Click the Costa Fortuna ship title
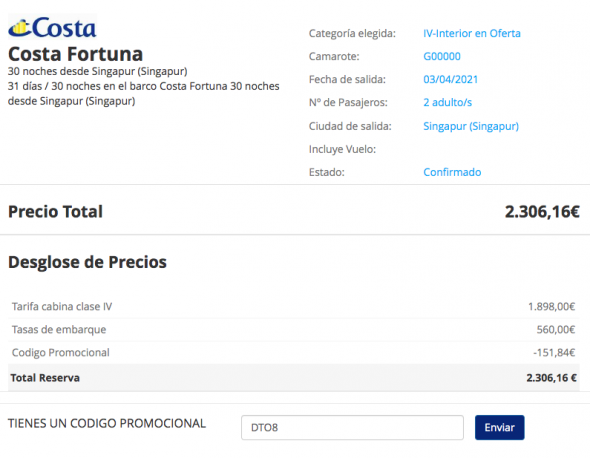The image size is (590, 458). point(75,54)
